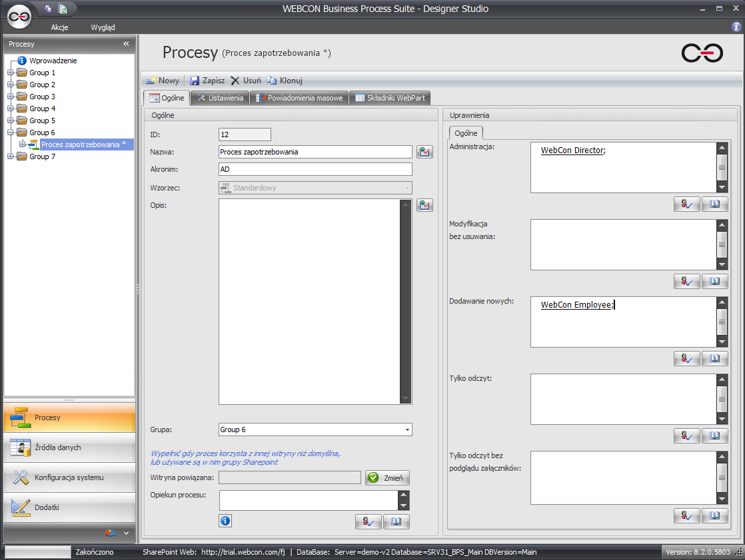745x560 pixels.
Task: Click the Opis text area
Action: tap(309, 302)
